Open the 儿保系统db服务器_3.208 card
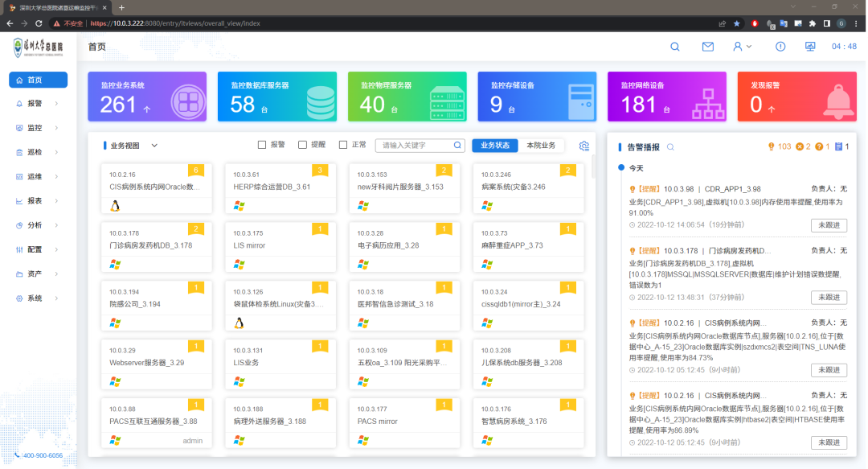This screenshot has width=868, height=469. (529, 364)
